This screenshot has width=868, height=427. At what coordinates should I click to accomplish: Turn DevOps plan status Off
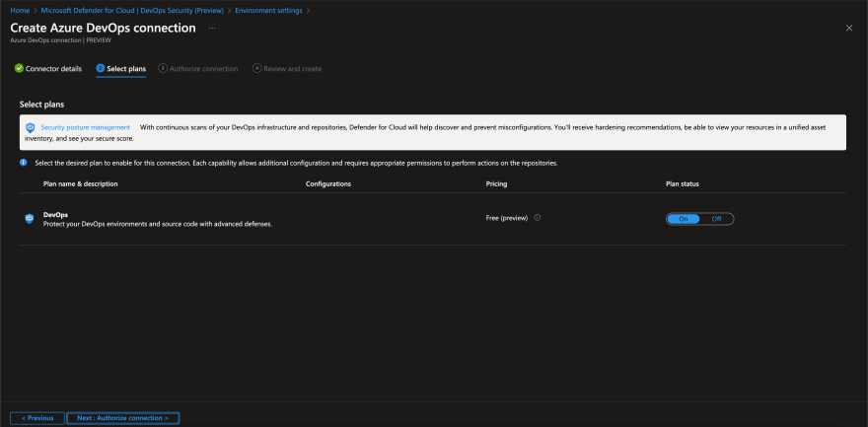coord(716,219)
